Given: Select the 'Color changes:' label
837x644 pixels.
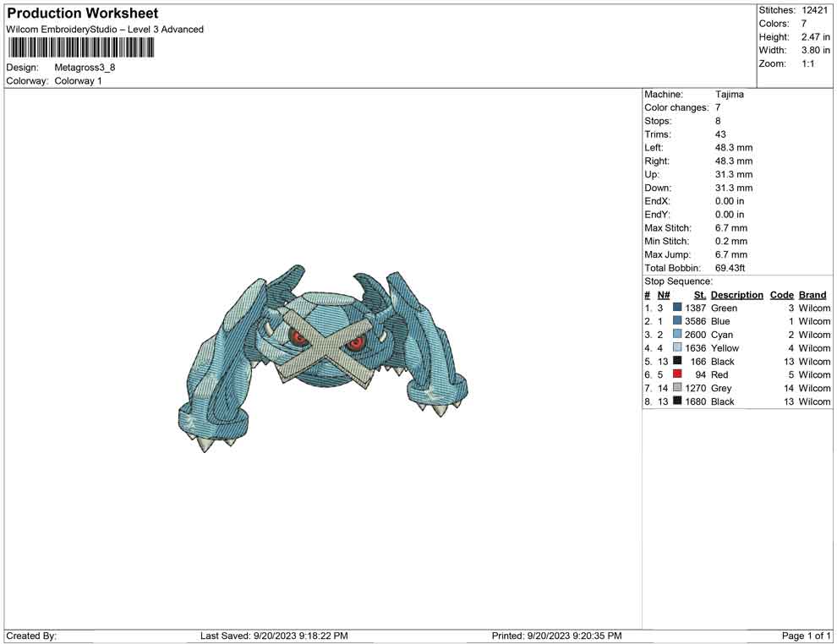Looking at the screenshot, I should point(676,108).
